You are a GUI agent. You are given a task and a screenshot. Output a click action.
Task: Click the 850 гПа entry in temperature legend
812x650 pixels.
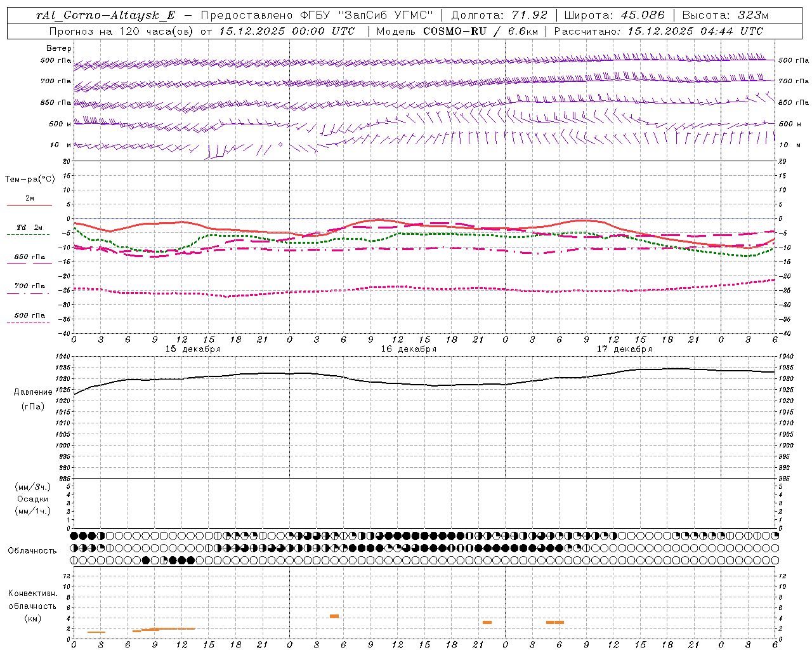(29, 258)
